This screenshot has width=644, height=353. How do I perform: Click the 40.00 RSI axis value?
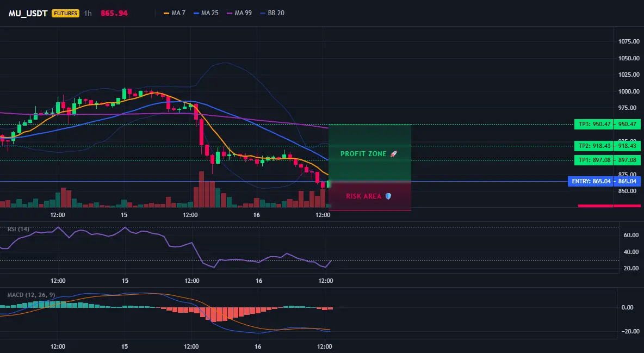pyautogui.click(x=631, y=252)
